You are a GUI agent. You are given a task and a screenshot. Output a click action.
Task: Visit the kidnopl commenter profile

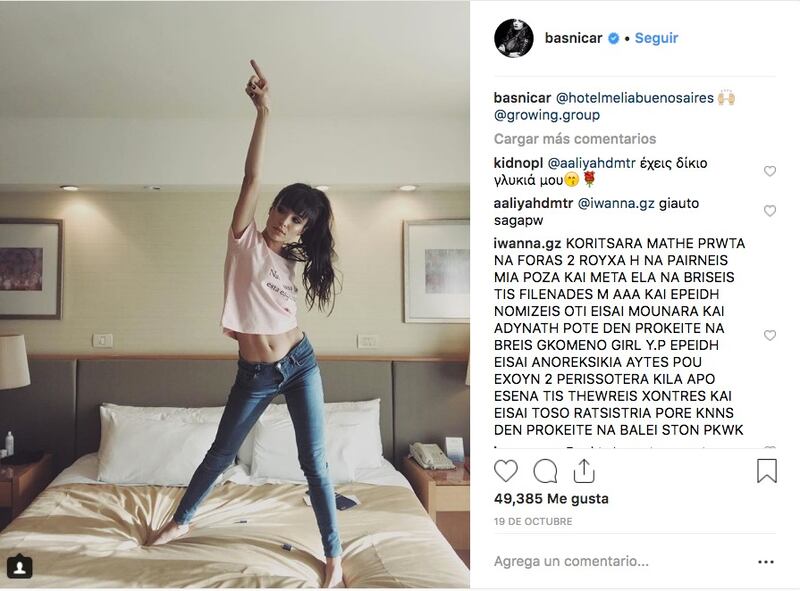(518, 163)
